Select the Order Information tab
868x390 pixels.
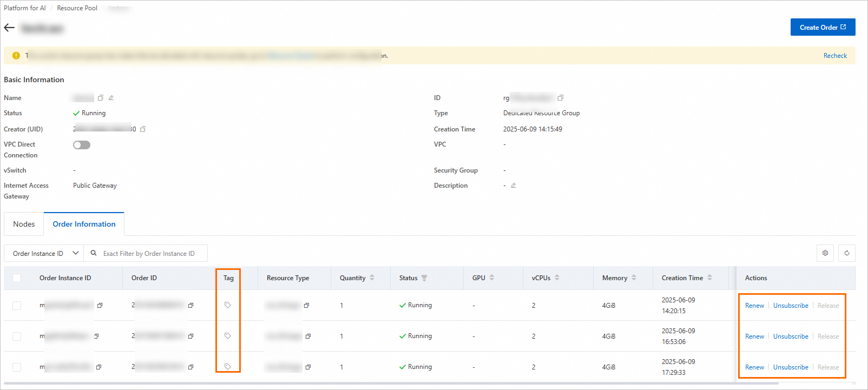84,224
